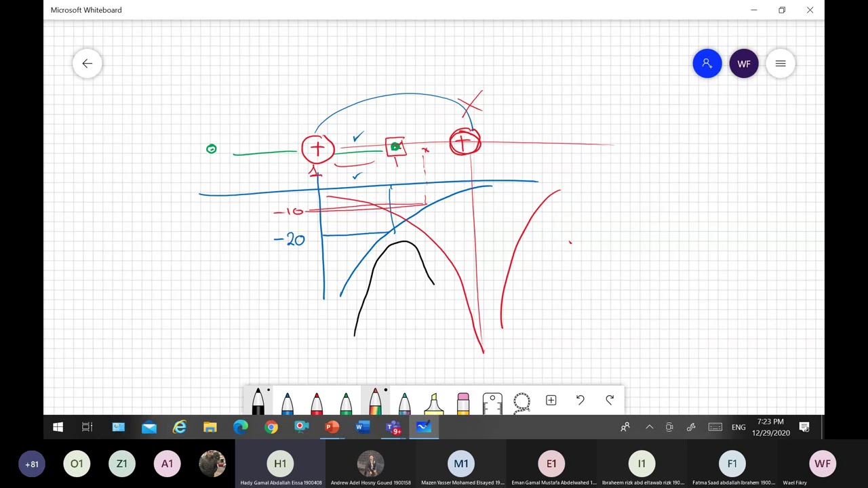
Task: Open the insert plus menu
Action: [551, 401]
